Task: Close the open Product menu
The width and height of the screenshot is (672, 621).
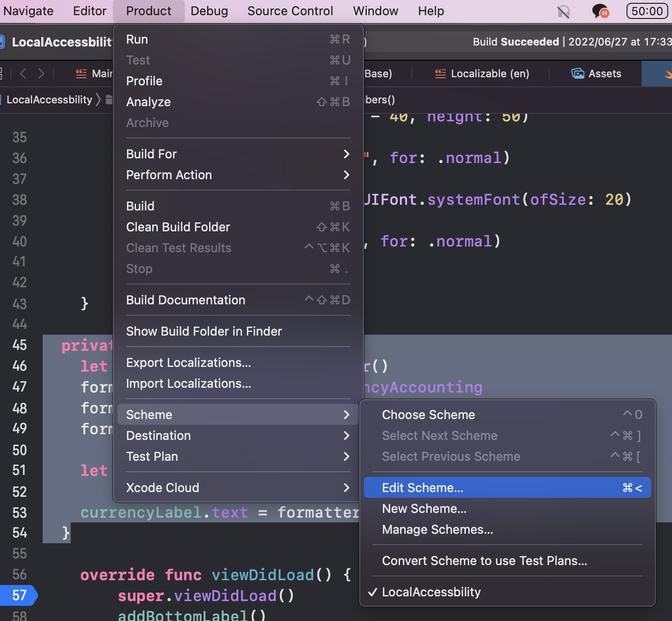Action: [148, 11]
